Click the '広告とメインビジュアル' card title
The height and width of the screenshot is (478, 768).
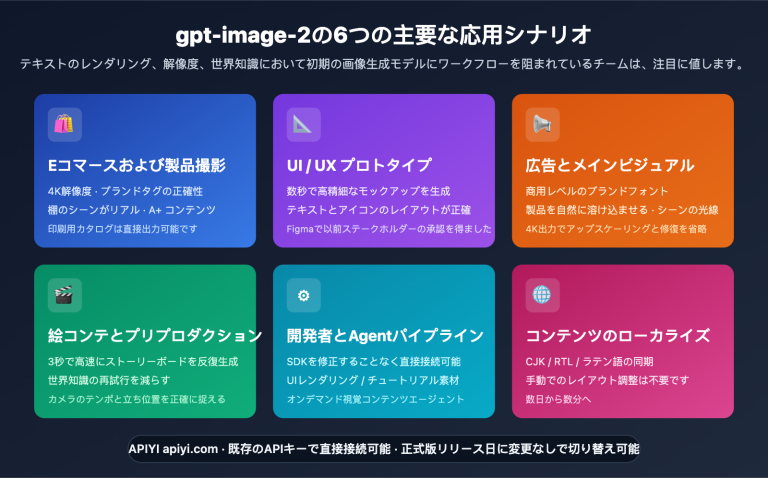[610, 166]
